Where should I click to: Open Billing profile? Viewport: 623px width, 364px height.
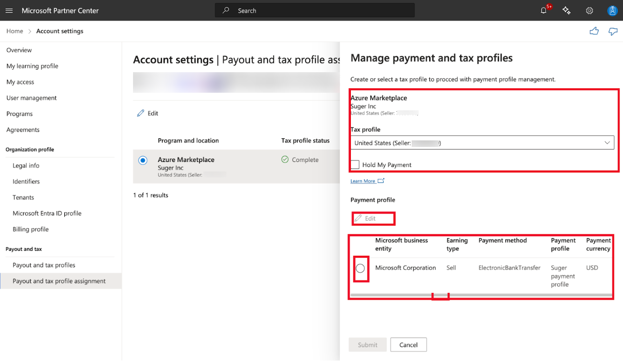pyautogui.click(x=31, y=230)
